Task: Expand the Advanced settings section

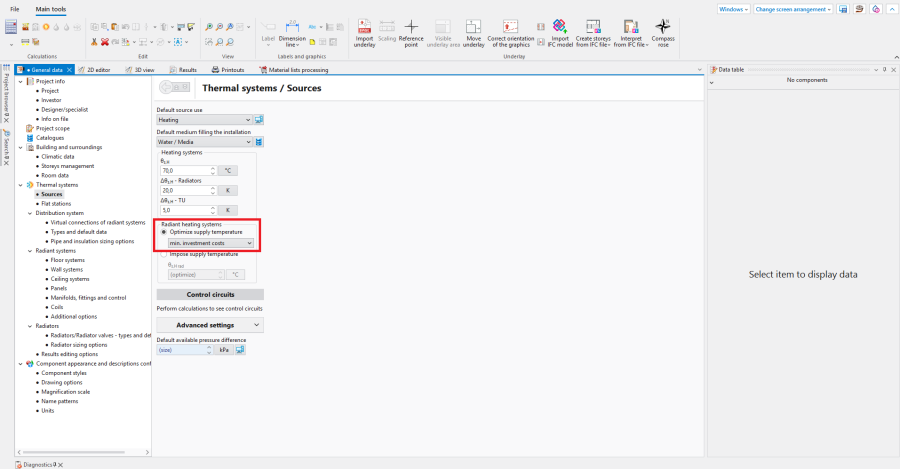Action: coord(210,325)
